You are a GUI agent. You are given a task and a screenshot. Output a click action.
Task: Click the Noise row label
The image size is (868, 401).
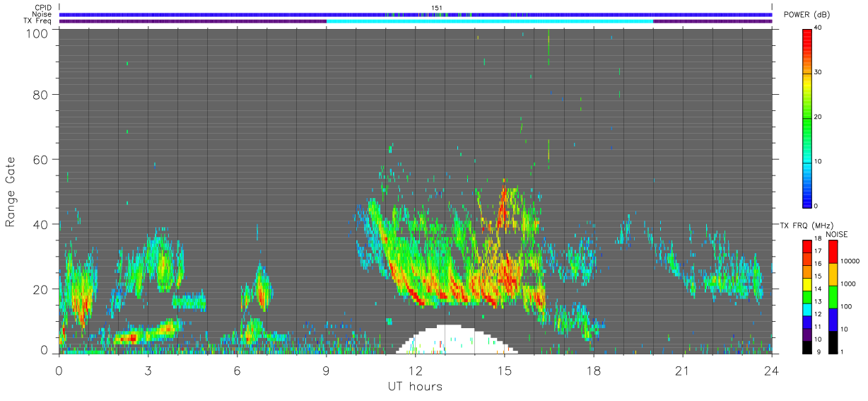pos(42,14)
